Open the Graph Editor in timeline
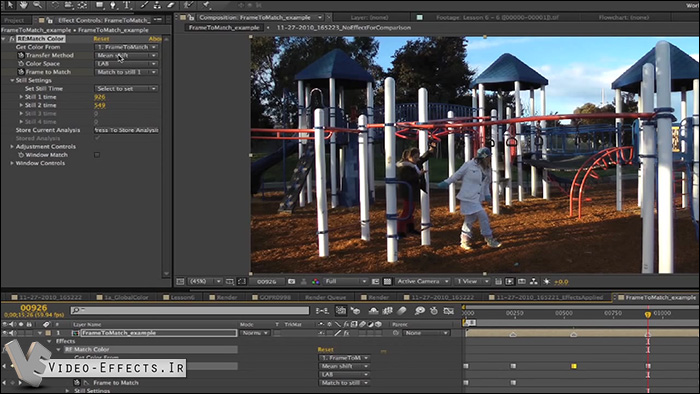700x394 pixels. pos(449,311)
